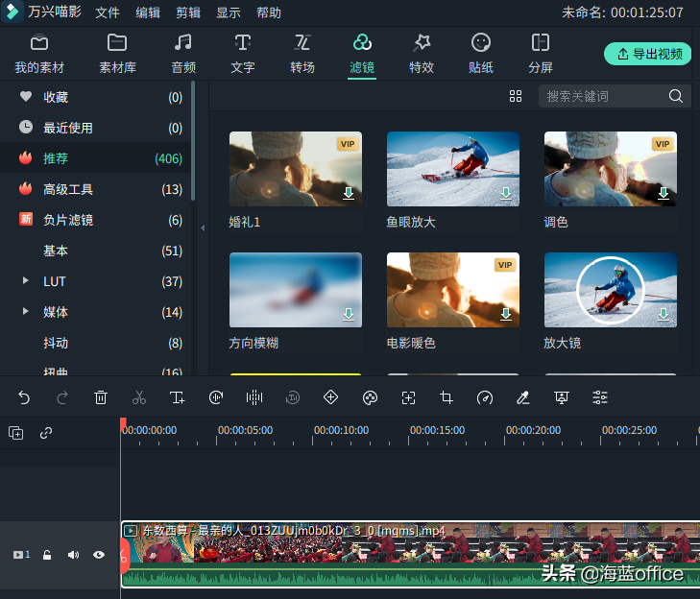The height and width of the screenshot is (599, 700).
Task: Select the 电影暖色 filter thumbnail
Action: pyautogui.click(x=452, y=290)
